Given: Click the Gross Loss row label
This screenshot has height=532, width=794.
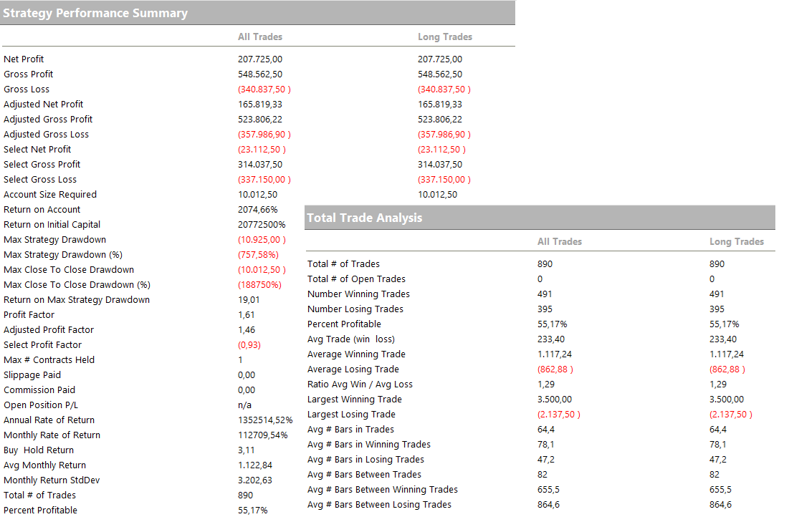Looking at the screenshot, I should 27,90.
